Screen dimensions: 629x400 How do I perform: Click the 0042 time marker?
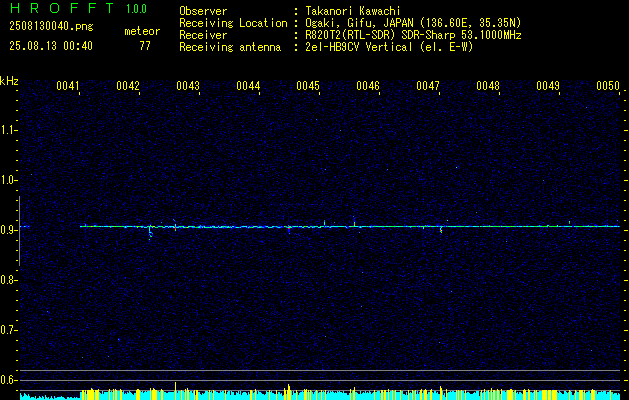[x=128, y=85]
